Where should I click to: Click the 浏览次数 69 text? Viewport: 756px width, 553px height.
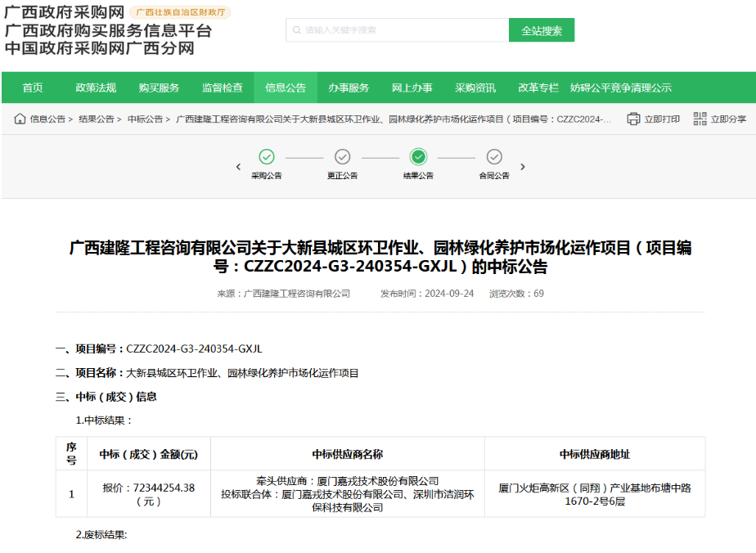click(516, 294)
